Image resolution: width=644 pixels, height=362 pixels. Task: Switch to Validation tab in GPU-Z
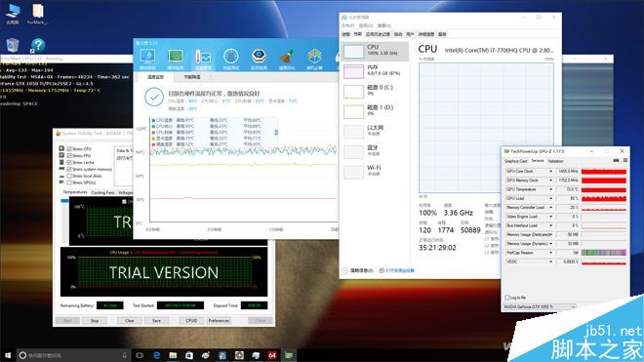pyautogui.click(x=555, y=161)
